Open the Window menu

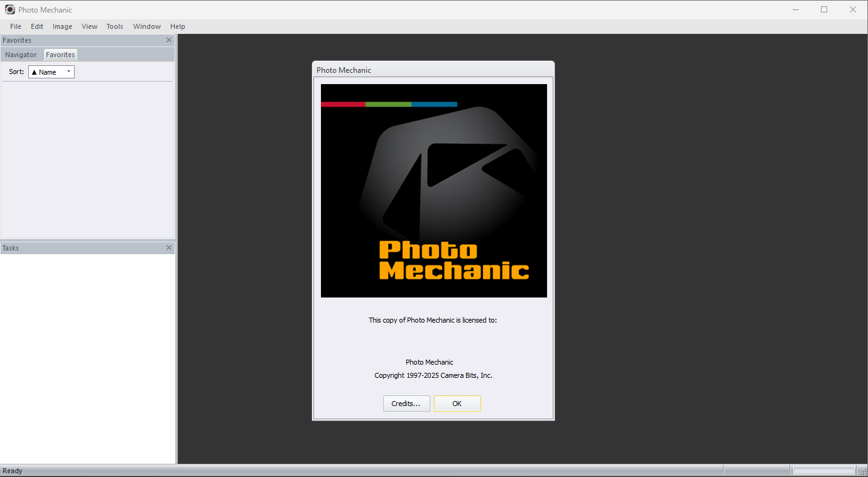pos(147,26)
